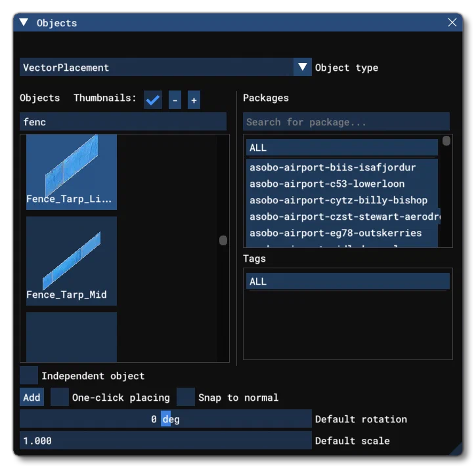Toggle the Thumbnails checkbox

pyautogui.click(x=153, y=100)
